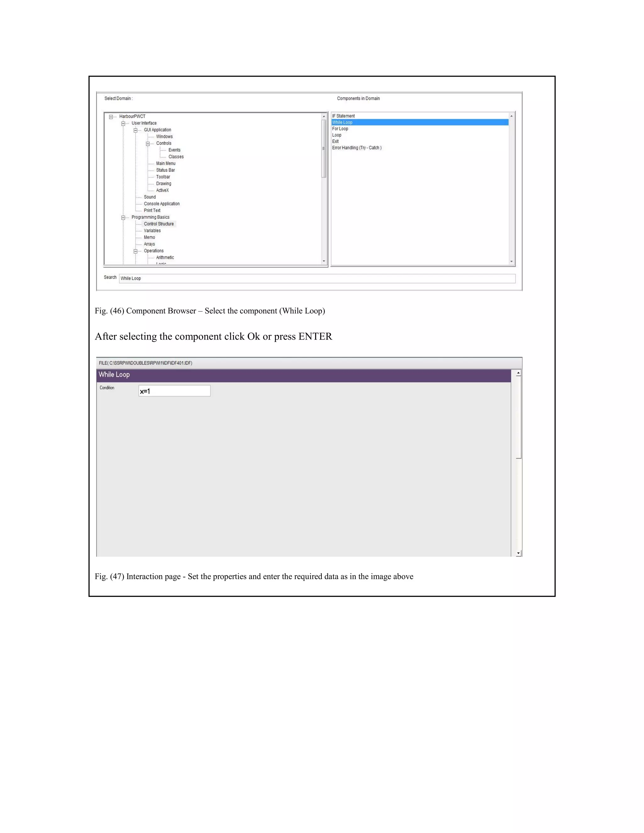Choose Exit component in list
This screenshot has height=833, width=644.
coord(420,141)
